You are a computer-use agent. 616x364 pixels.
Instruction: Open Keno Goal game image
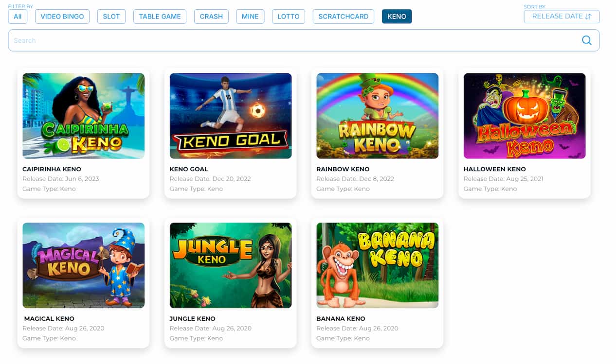click(x=231, y=116)
